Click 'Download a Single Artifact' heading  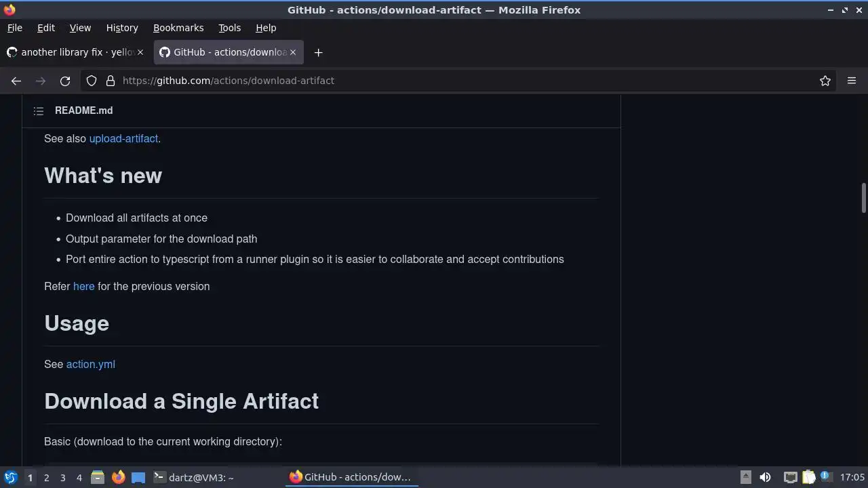pos(182,401)
